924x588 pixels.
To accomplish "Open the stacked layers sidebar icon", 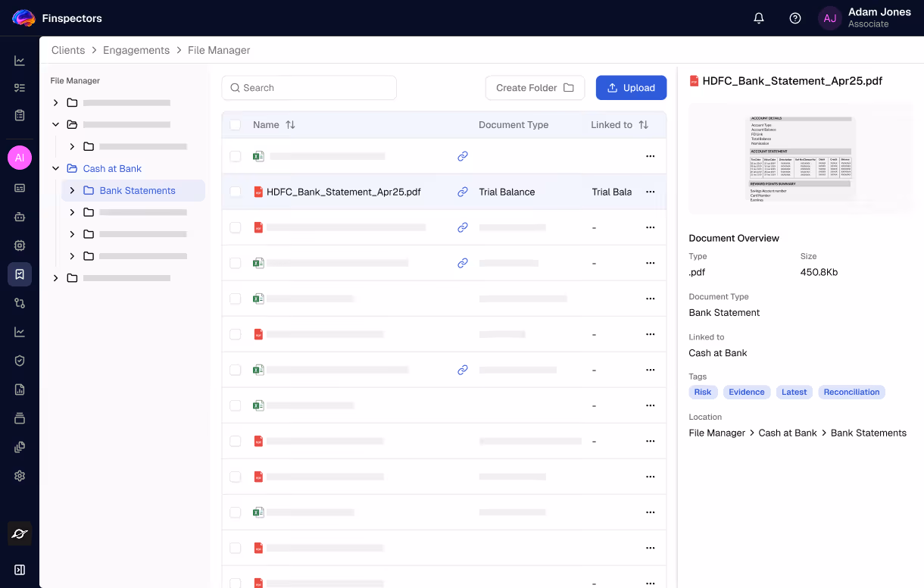I will [x=20, y=418].
